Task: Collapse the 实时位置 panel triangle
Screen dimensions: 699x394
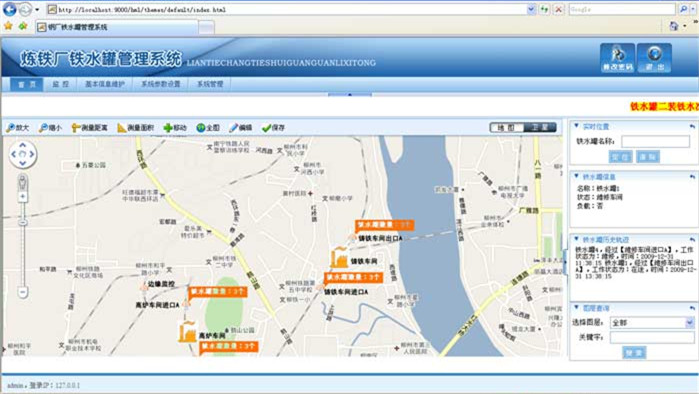Action: click(x=576, y=126)
